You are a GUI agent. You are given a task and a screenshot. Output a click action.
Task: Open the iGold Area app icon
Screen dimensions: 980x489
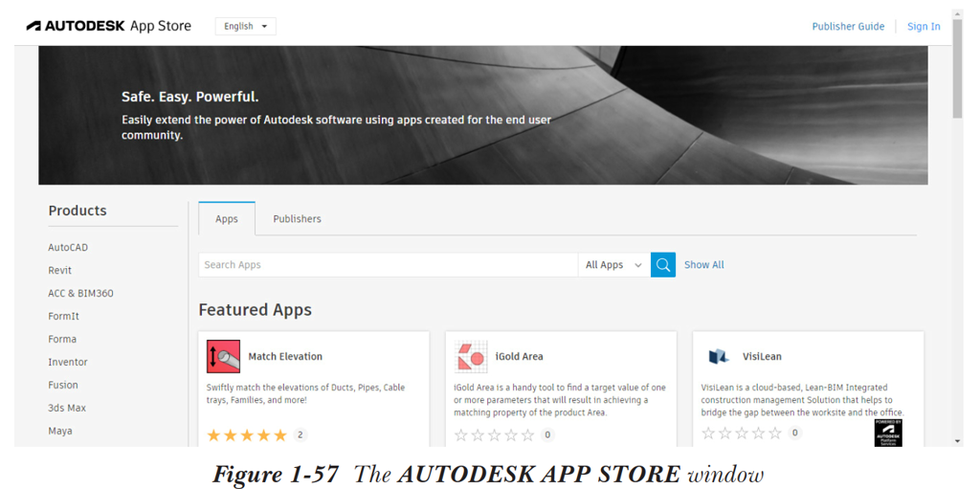pos(471,356)
